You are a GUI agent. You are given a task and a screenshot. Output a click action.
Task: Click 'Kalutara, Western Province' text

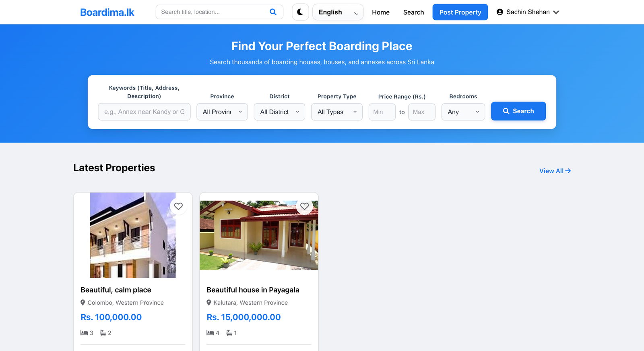(x=251, y=303)
